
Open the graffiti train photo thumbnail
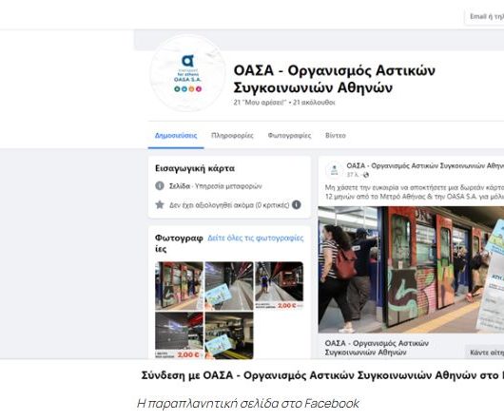coord(179,286)
